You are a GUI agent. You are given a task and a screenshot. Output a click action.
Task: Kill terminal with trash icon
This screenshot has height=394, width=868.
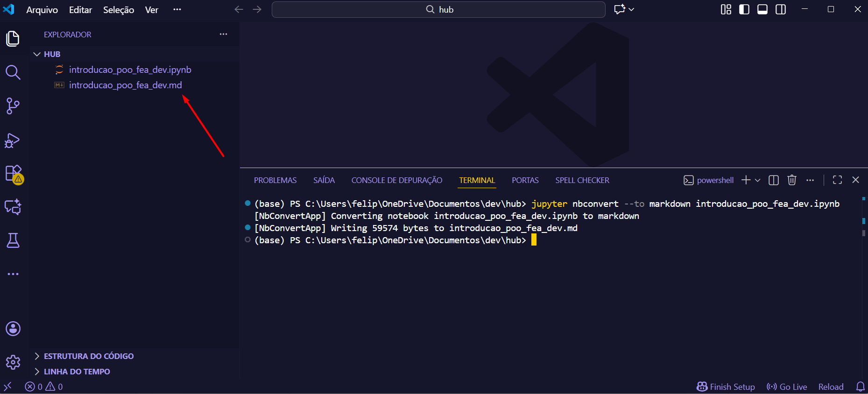pos(791,180)
